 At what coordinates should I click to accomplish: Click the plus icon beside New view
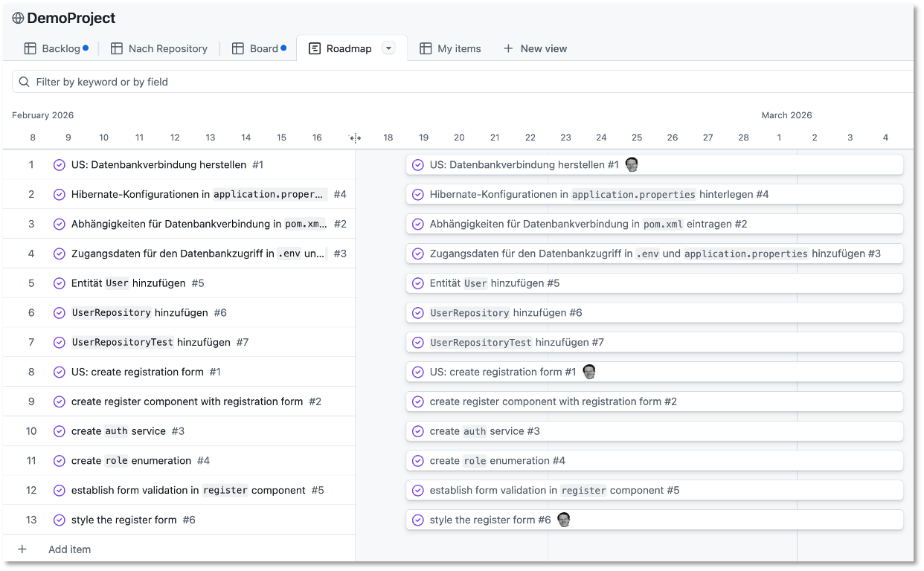pyautogui.click(x=508, y=48)
